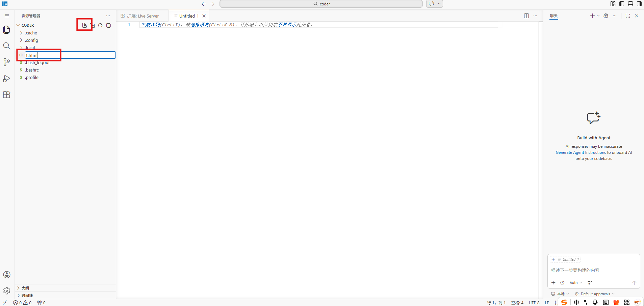644x306 pixels.
Task: Open the Source Control view
Action: 6,62
